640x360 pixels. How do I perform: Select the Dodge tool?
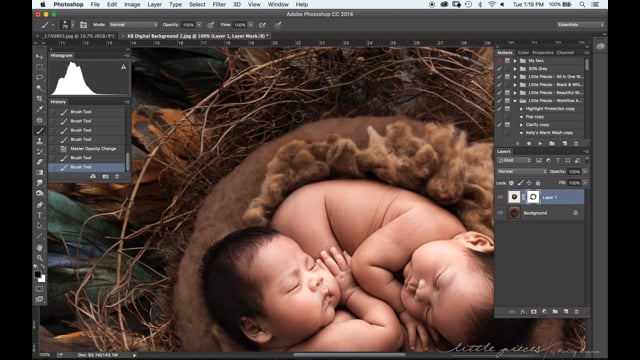pos(39,193)
